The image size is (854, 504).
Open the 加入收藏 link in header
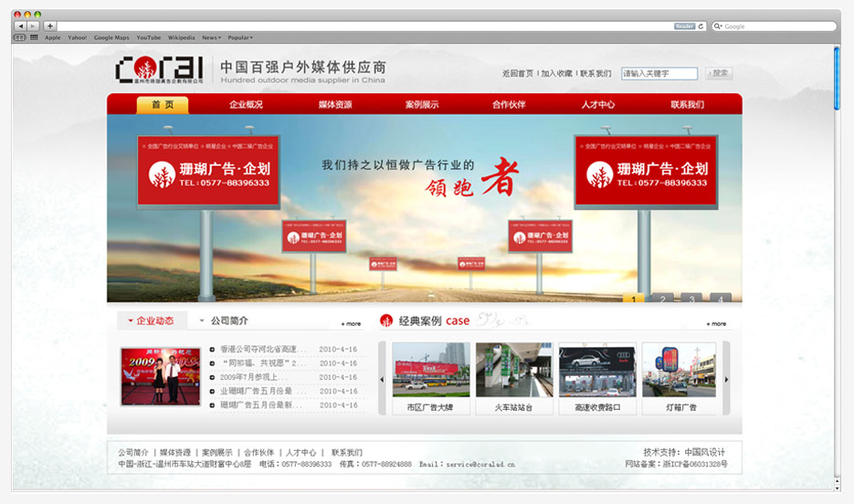click(x=556, y=73)
